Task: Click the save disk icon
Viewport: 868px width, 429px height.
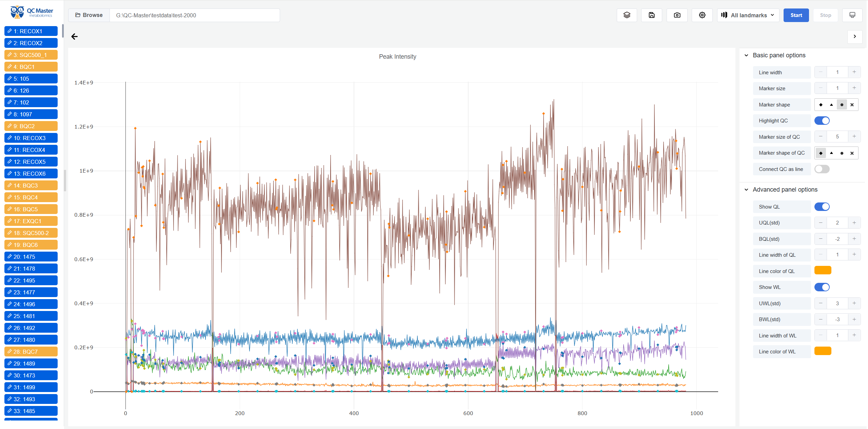Action: (x=651, y=15)
